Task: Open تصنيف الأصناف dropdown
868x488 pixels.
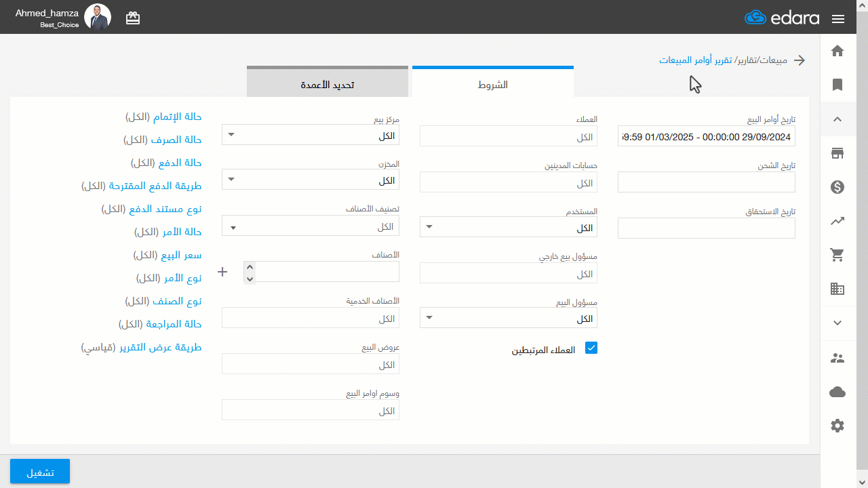Action: (x=311, y=226)
